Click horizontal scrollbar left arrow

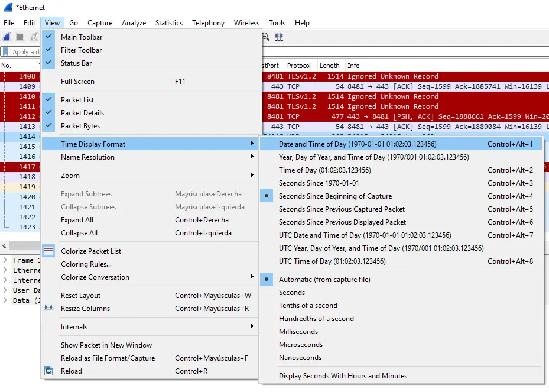coord(4,245)
